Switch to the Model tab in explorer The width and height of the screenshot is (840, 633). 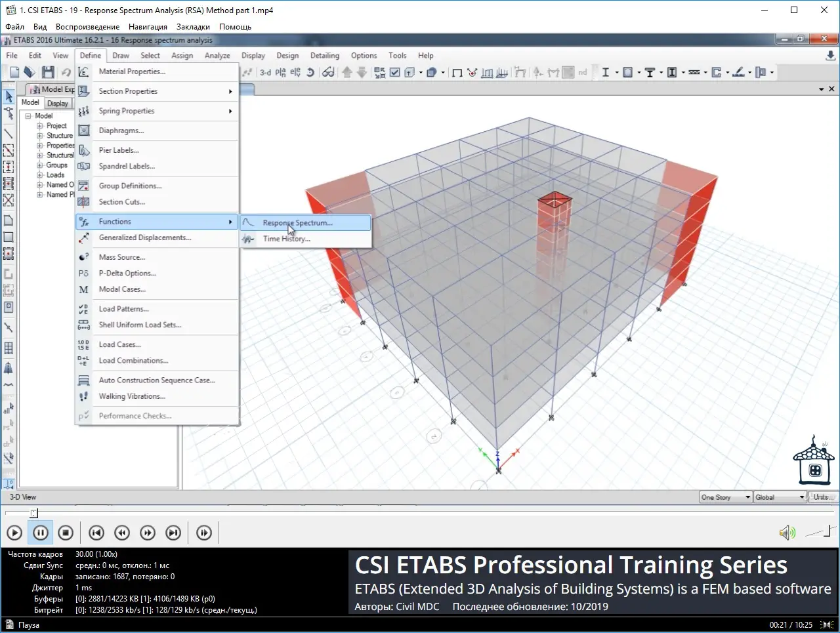coord(30,102)
